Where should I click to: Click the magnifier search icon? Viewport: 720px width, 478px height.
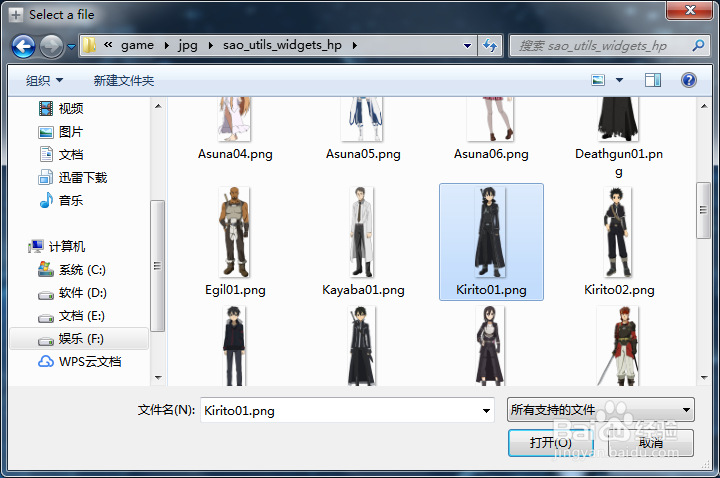pos(698,45)
